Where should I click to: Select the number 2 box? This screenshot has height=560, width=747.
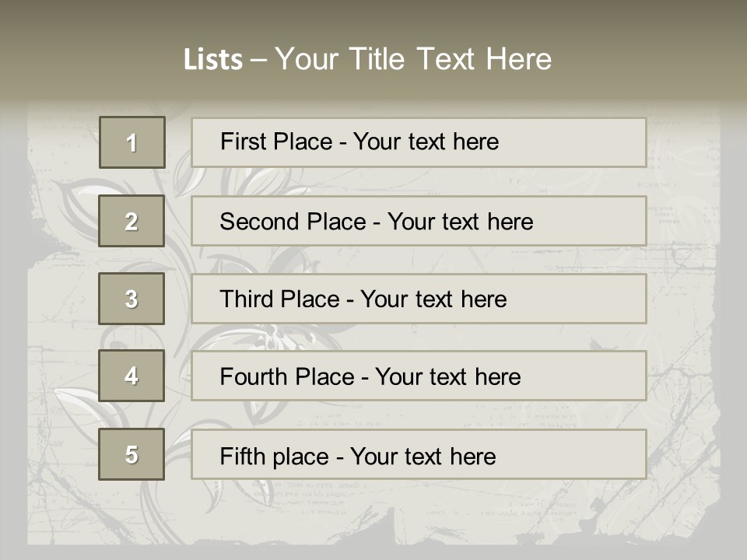(x=132, y=221)
